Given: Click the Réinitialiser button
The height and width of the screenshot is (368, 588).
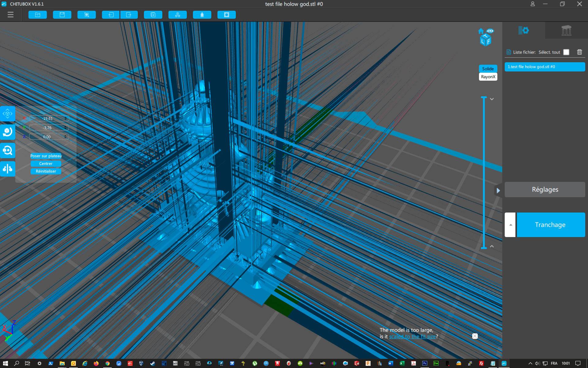Looking at the screenshot, I should (x=46, y=171).
